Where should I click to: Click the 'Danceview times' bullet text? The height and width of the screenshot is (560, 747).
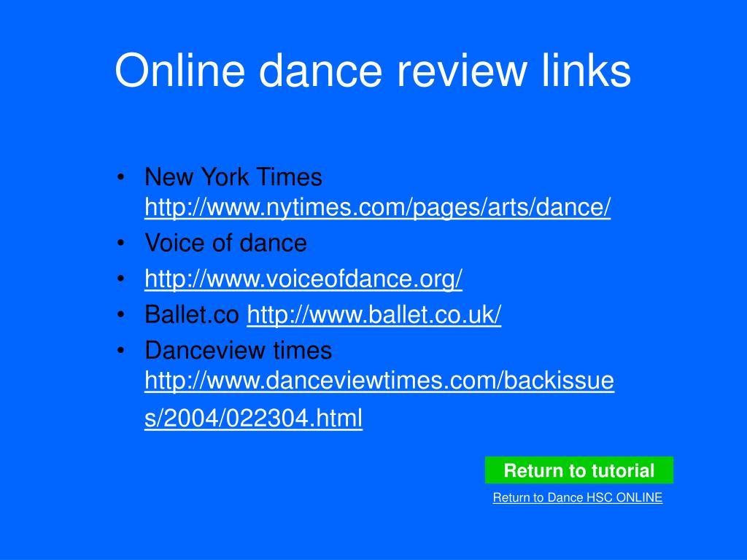coord(239,351)
